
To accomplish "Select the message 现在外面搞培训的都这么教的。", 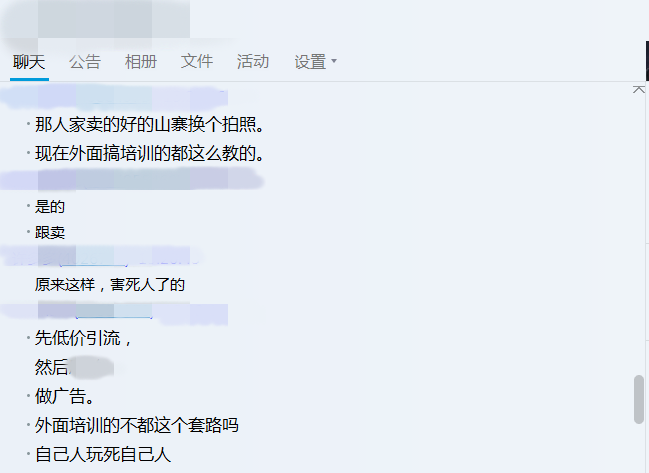I will point(149,154).
